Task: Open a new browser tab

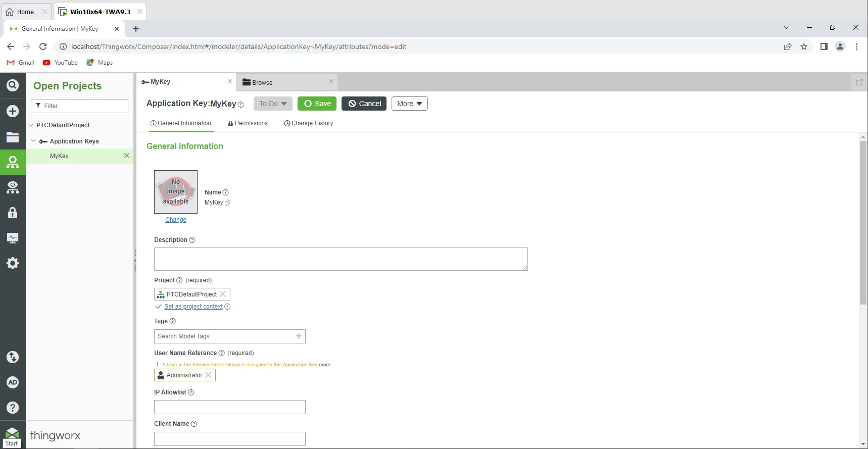Action: point(135,29)
